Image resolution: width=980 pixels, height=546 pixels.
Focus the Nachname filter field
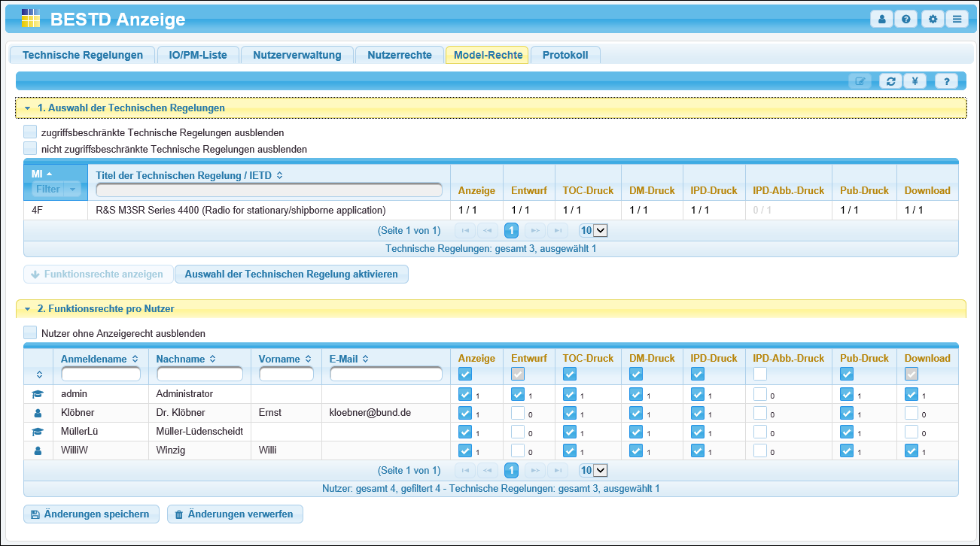click(199, 374)
